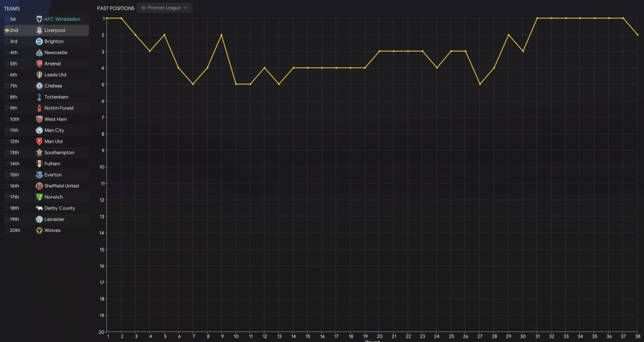Click the Brighton club badge
The image size is (644, 342).
click(x=39, y=41)
